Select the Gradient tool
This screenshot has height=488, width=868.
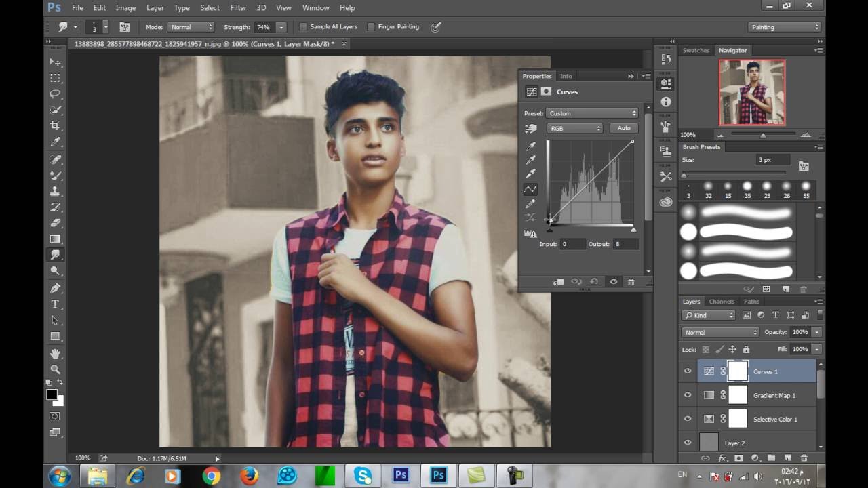tap(55, 239)
